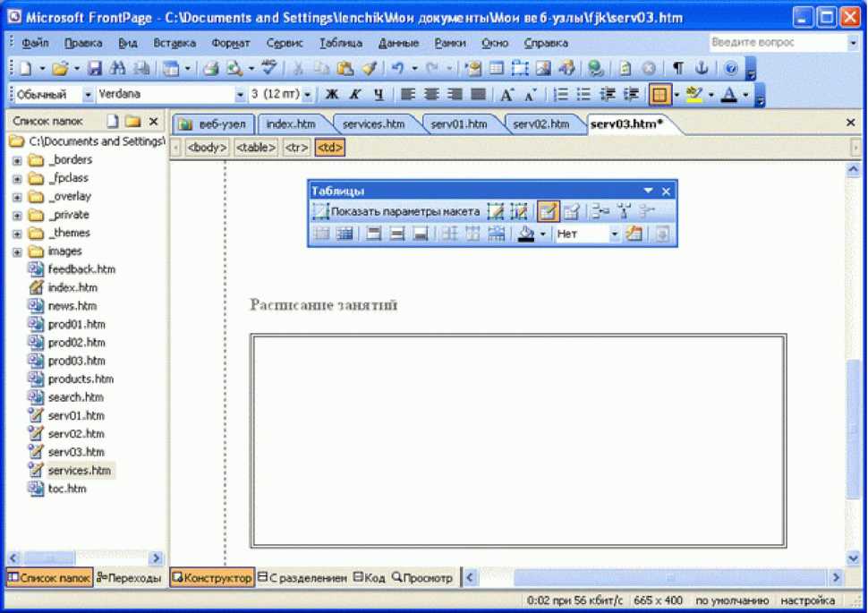This screenshot has width=868, height=613.
Task: Open the Таблица menu
Action: coord(340,43)
